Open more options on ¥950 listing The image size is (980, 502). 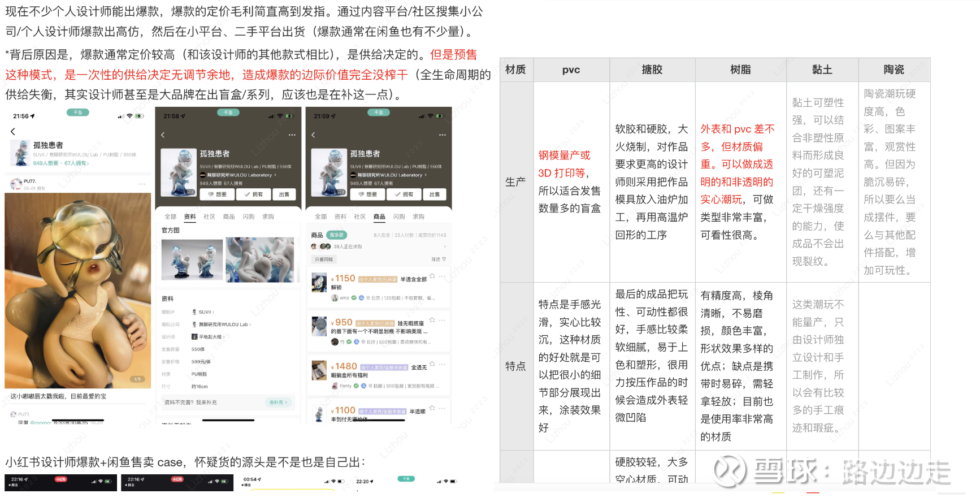point(442,321)
